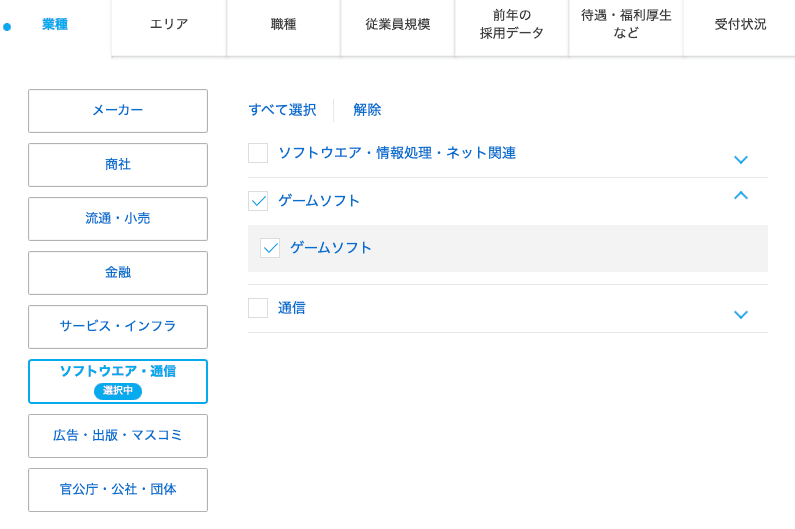The width and height of the screenshot is (795, 529).
Task: Tick the 通信 checkbox
Action: pyautogui.click(x=258, y=308)
